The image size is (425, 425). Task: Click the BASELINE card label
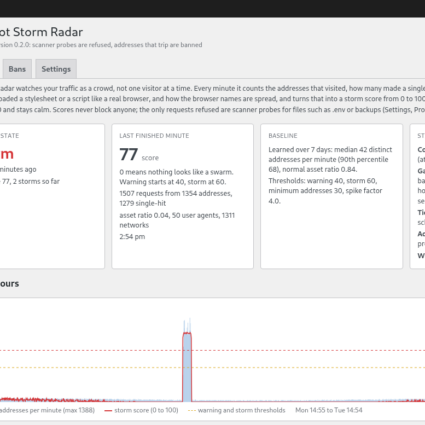point(283,136)
